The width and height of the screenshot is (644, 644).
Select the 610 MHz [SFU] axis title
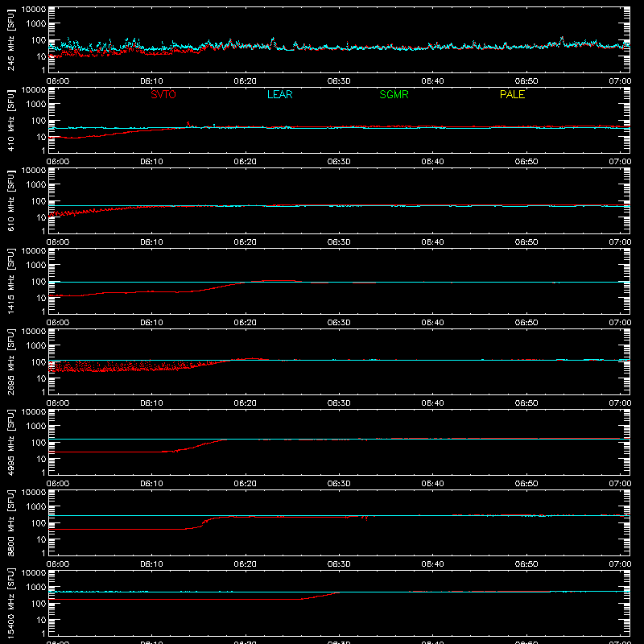(10, 201)
